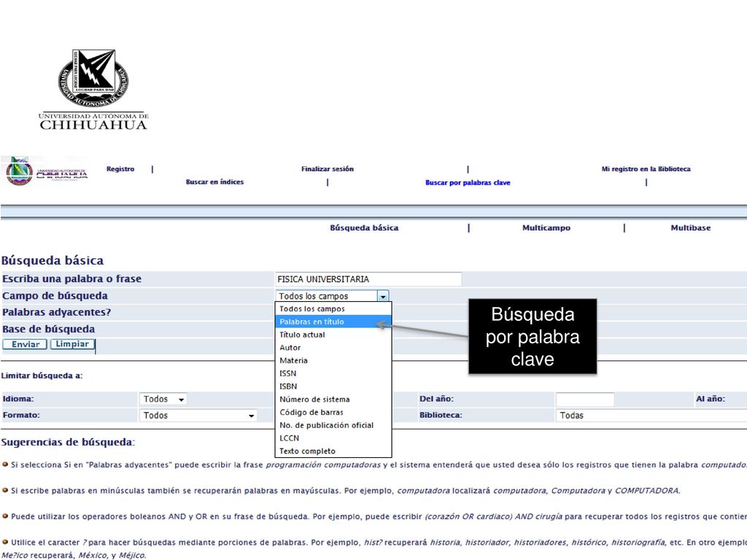The width and height of the screenshot is (747, 560).
Task: Click Finalizar sesión link
Action: tap(328, 169)
